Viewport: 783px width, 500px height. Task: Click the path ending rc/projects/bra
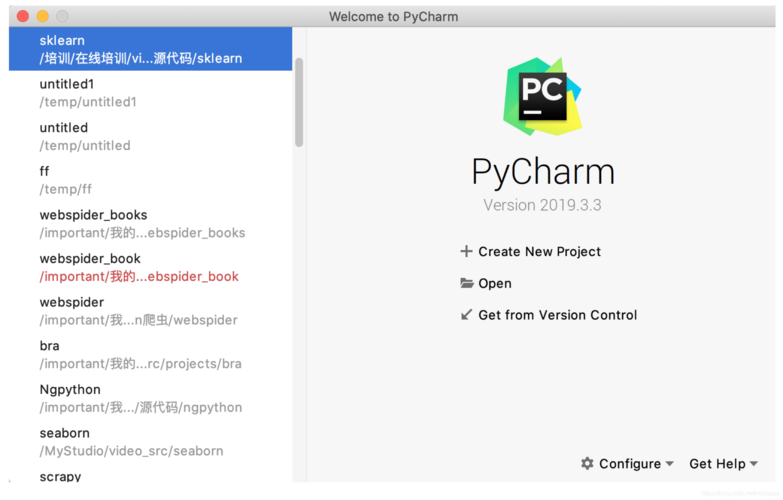tap(140, 364)
